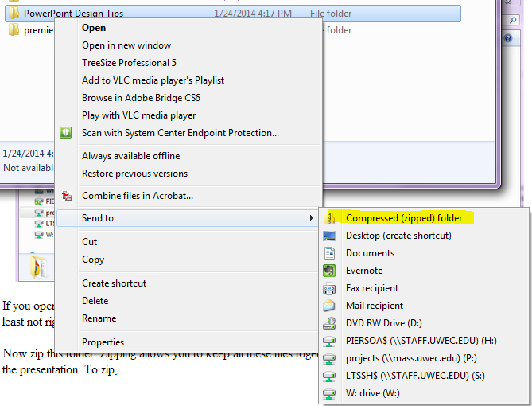Choose Mail recipient
This screenshot has height=406, width=532.
coord(375,306)
